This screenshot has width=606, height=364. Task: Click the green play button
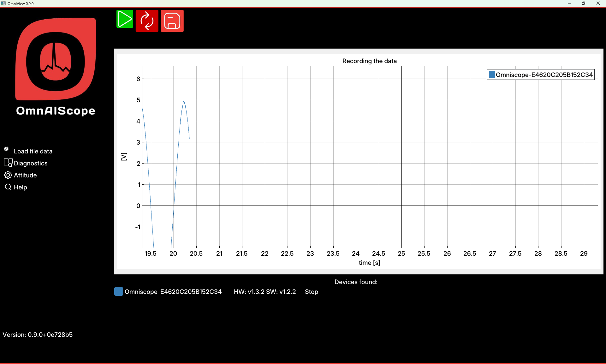[125, 19]
